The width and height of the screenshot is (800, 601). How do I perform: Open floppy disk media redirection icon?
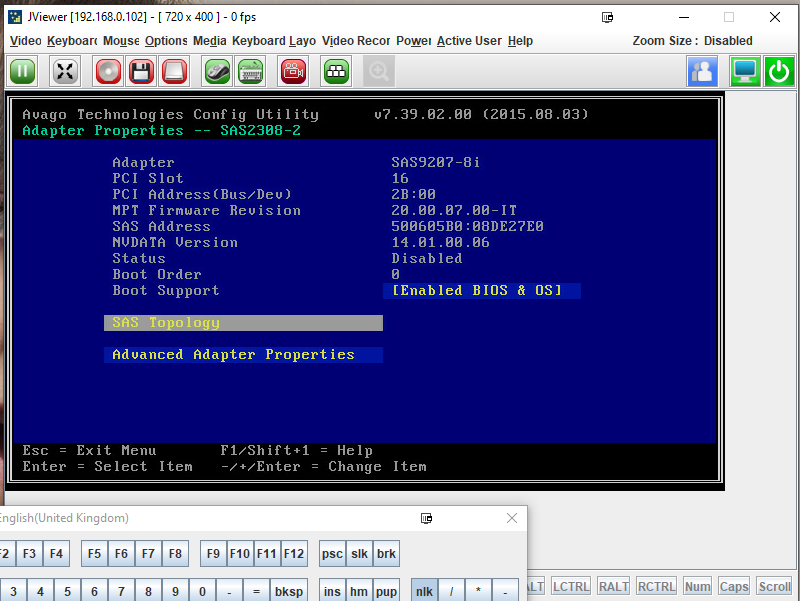[x=141, y=71]
